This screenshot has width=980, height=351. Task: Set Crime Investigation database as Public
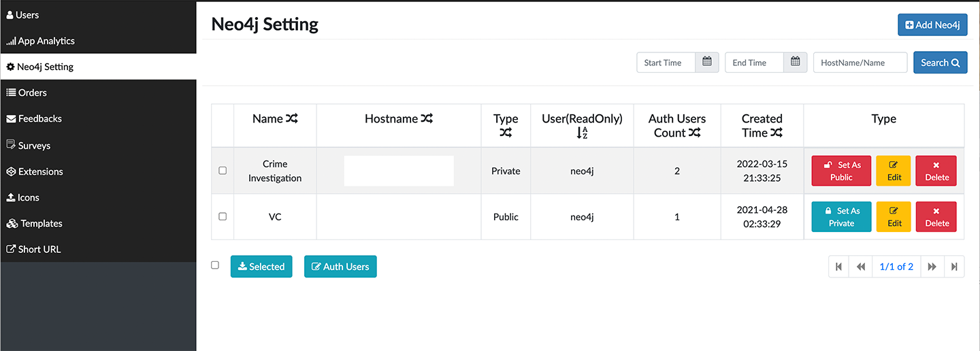[x=841, y=171]
